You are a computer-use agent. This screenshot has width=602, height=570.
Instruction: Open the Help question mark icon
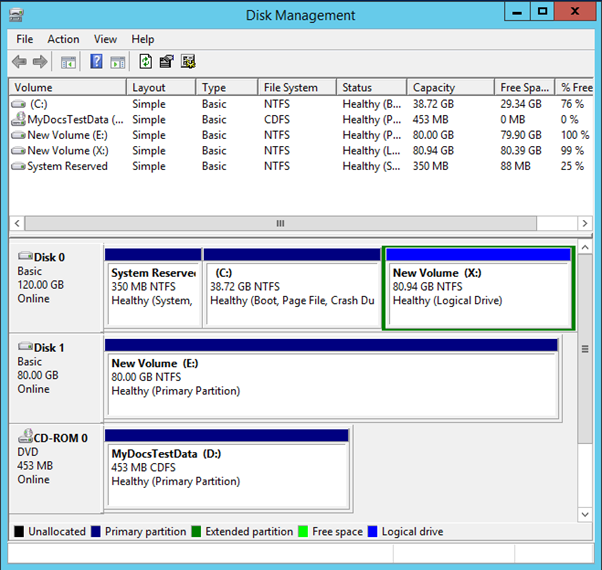[x=96, y=61]
